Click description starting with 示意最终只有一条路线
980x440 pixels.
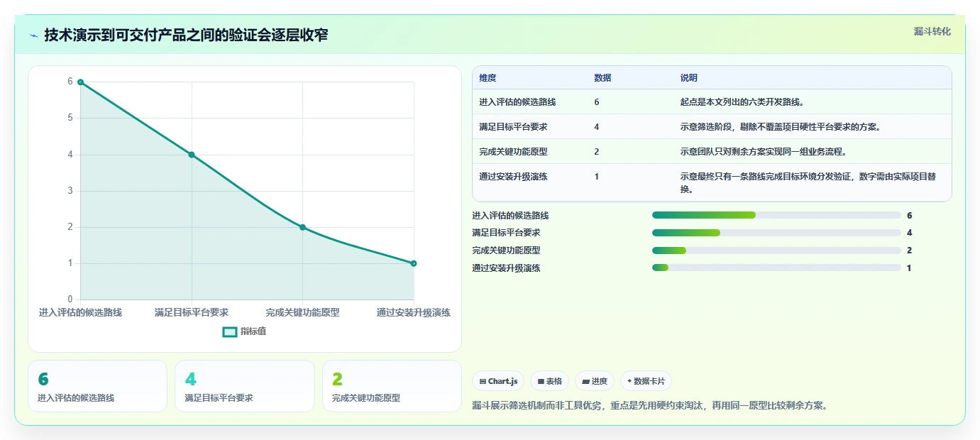pyautogui.click(x=810, y=183)
